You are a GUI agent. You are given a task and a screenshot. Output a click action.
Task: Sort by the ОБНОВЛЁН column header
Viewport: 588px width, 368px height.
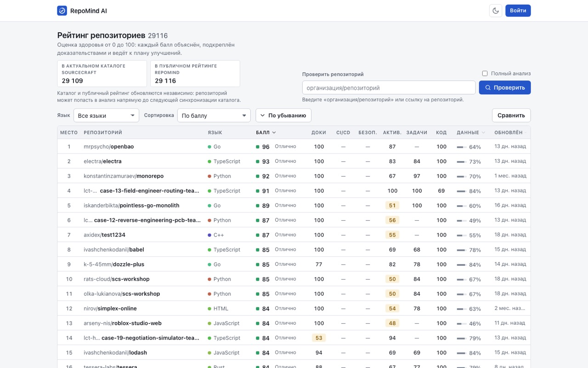click(x=508, y=132)
